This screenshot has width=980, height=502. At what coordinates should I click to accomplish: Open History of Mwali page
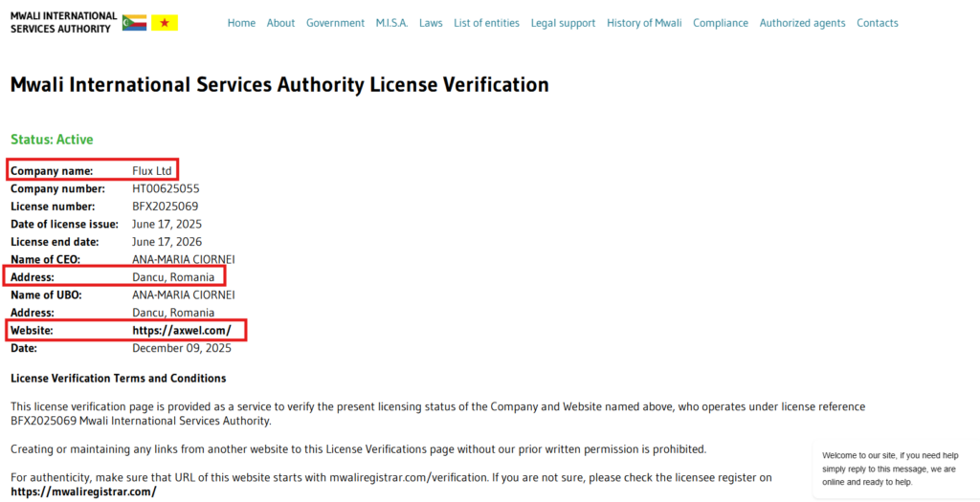point(644,23)
